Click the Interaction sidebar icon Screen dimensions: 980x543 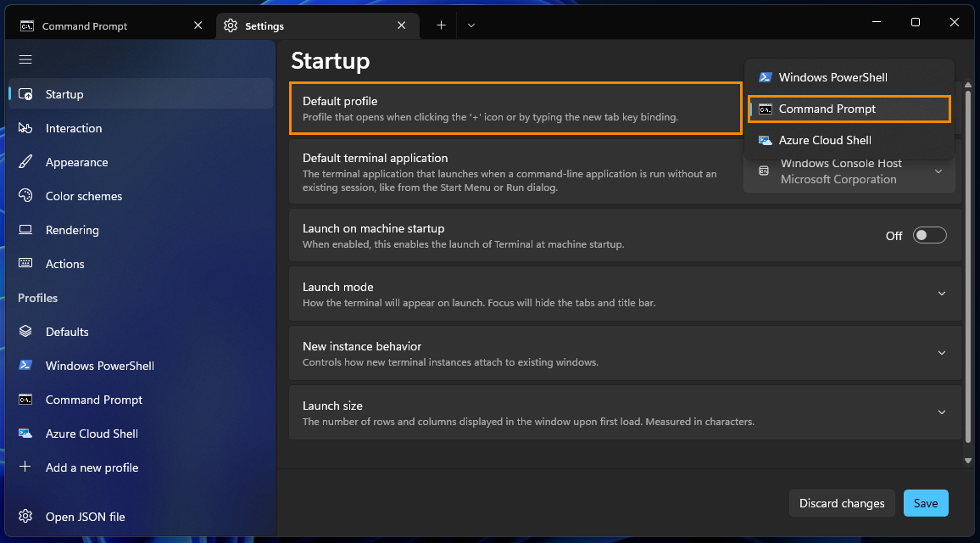[x=25, y=127]
